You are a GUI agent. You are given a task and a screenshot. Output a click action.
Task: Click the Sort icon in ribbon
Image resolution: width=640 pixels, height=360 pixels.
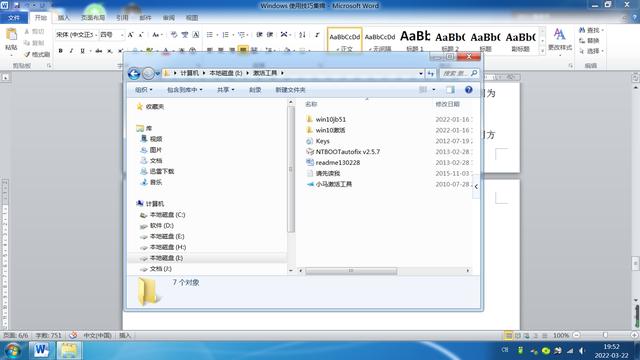[302, 35]
